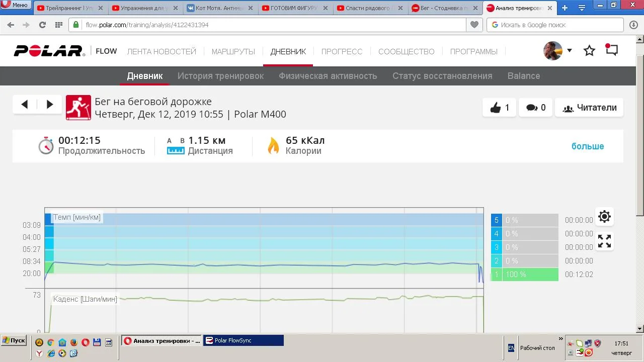Go to next training with right arrow
This screenshot has width=644, height=362.
pyautogui.click(x=49, y=105)
